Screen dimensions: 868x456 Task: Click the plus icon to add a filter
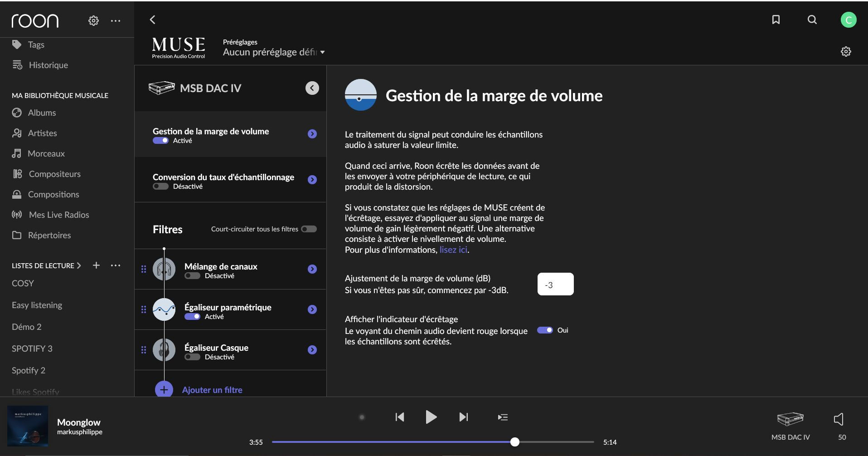click(x=164, y=389)
